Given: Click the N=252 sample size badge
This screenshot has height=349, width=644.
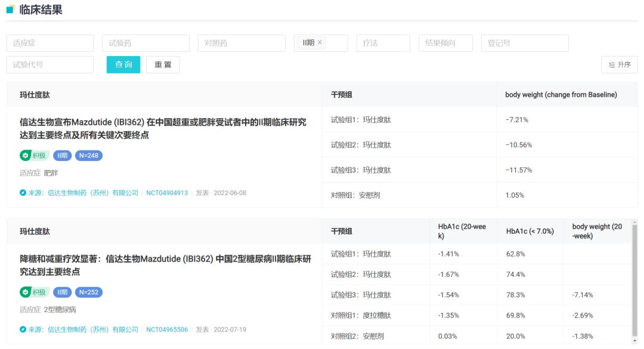Looking at the screenshot, I should pos(88,292).
